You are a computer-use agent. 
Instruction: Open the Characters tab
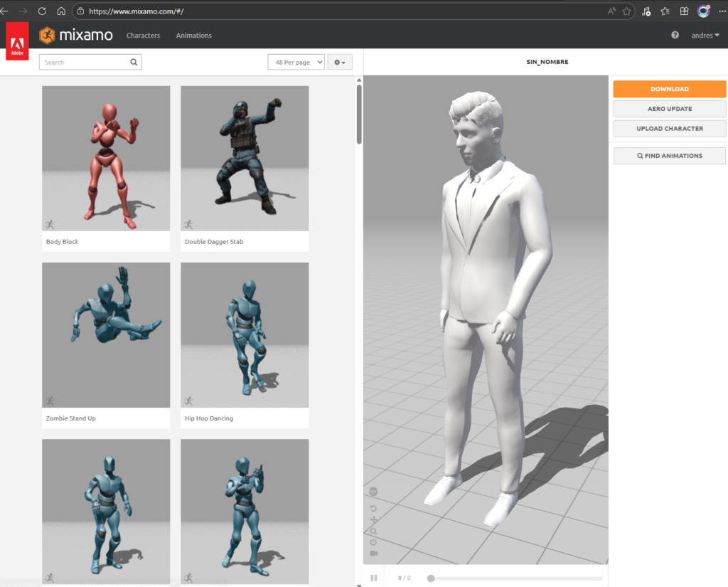tap(143, 36)
